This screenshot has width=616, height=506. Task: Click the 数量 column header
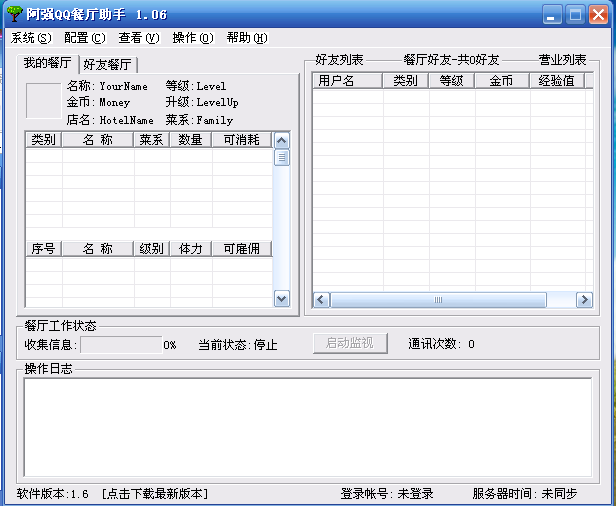click(x=191, y=140)
